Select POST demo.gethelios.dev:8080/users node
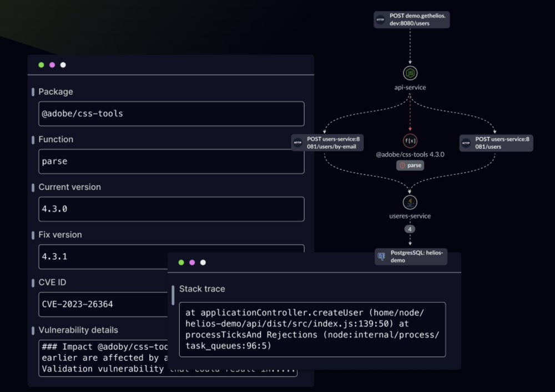Viewport: 555px width, 392px height. (x=412, y=19)
